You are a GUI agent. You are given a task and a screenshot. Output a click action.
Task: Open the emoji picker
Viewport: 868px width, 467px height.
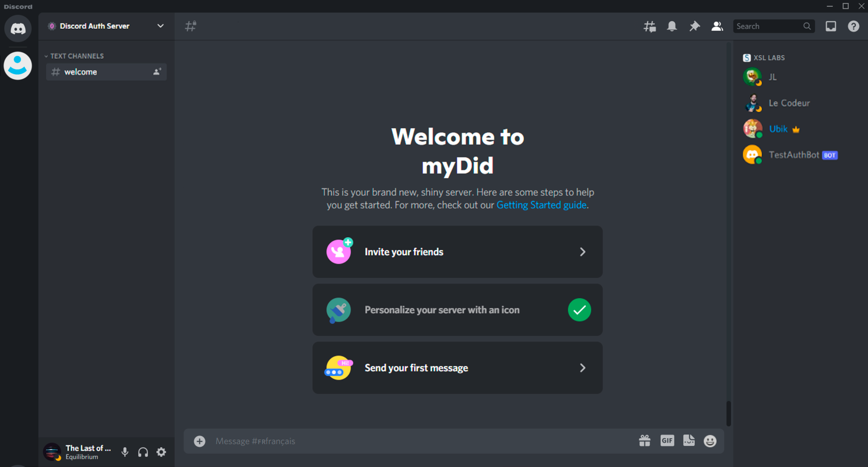710,441
